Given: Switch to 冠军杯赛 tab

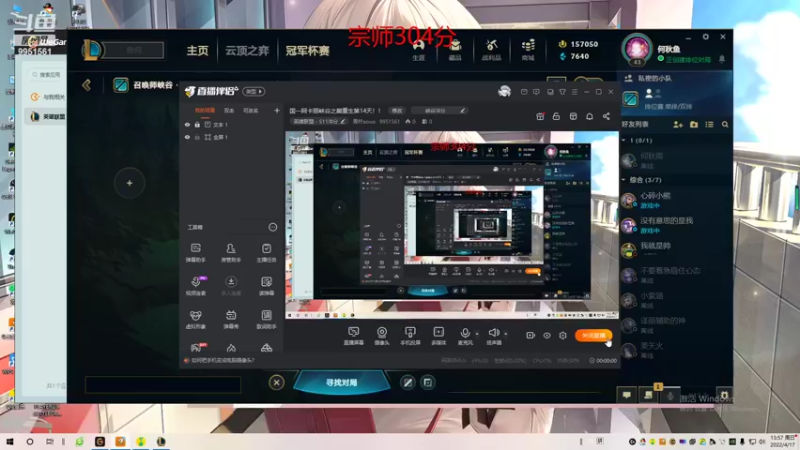Looking at the screenshot, I should tap(307, 51).
